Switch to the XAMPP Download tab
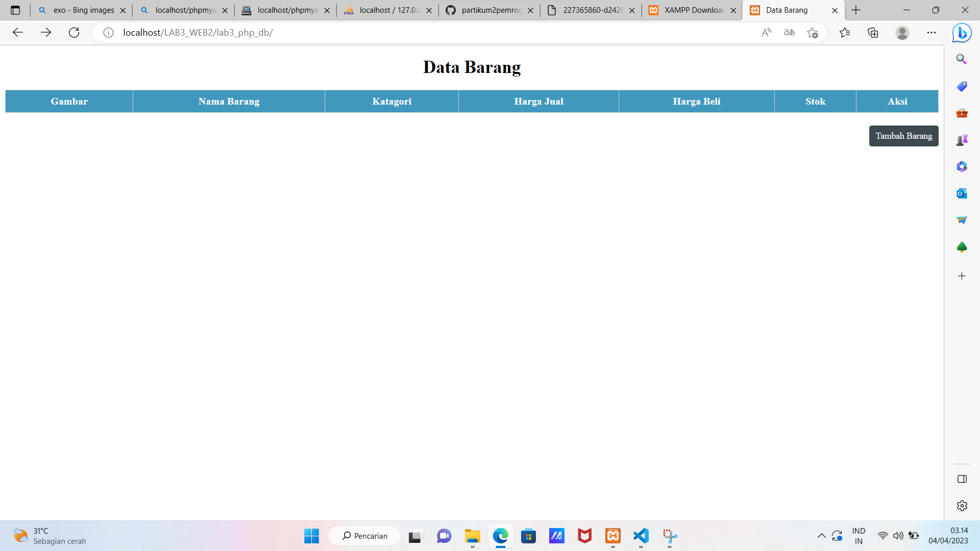This screenshot has width=980, height=551. click(692, 10)
